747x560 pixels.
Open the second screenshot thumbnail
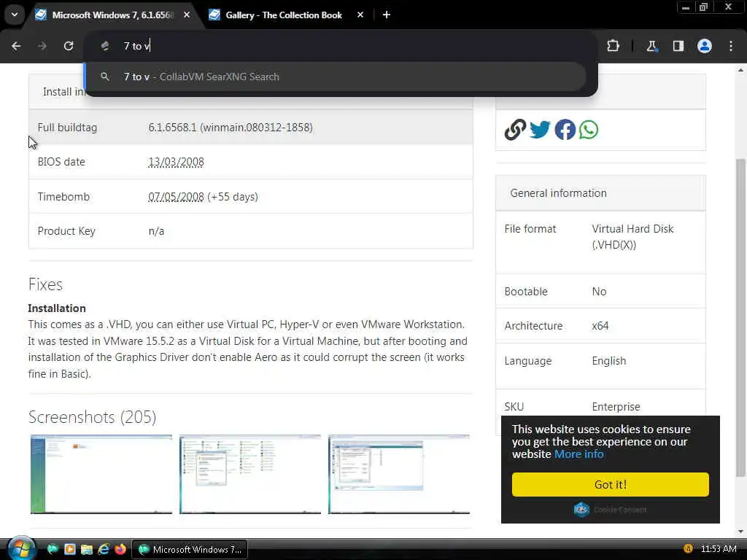tap(250, 474)
